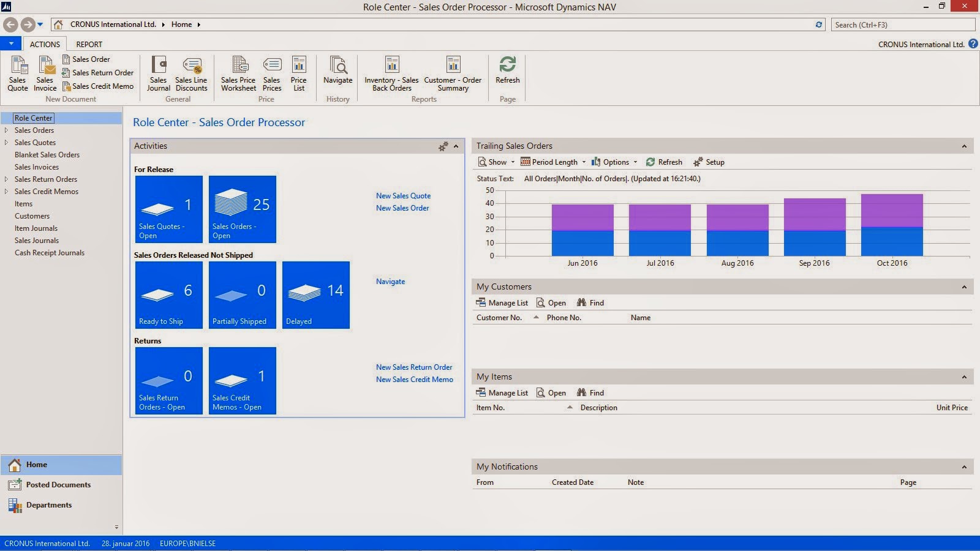
Task: Open Sales Order in New Document group
Action: (86, 59)
